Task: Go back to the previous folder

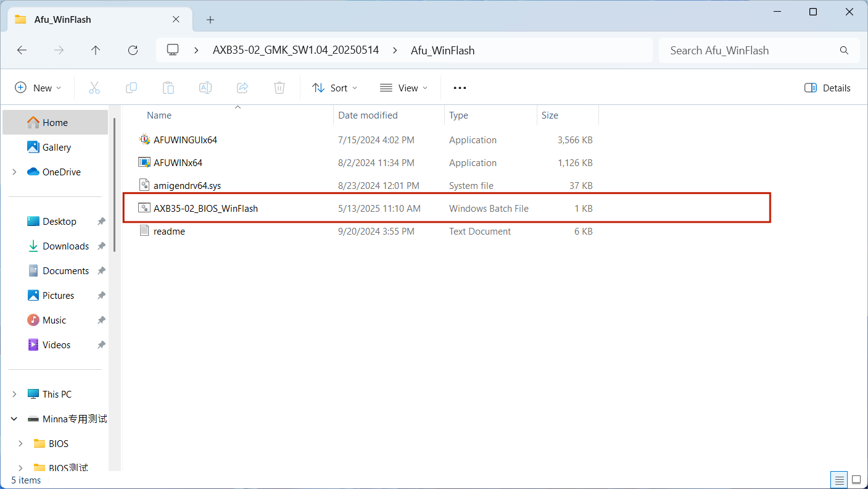Action: point(22,51)
